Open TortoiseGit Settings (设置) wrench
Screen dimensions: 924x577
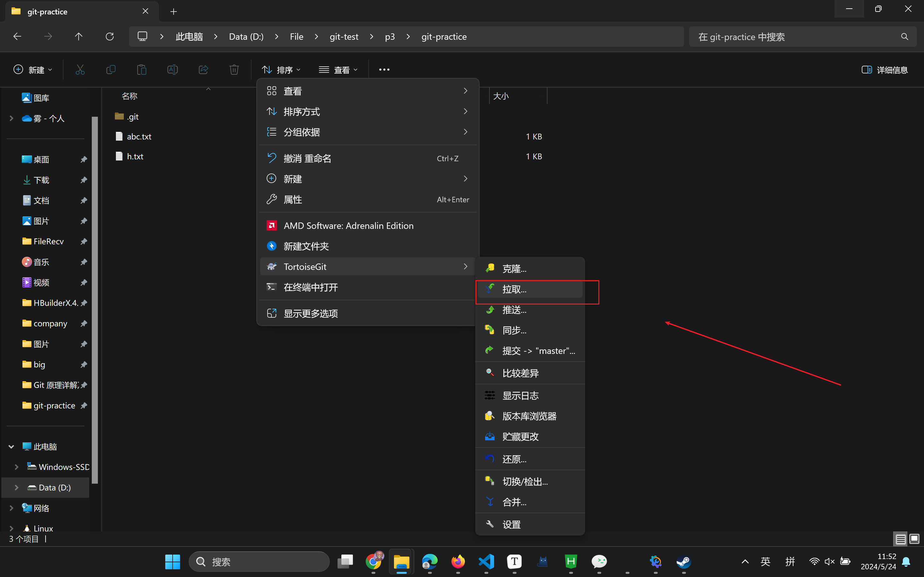(490, 524)
